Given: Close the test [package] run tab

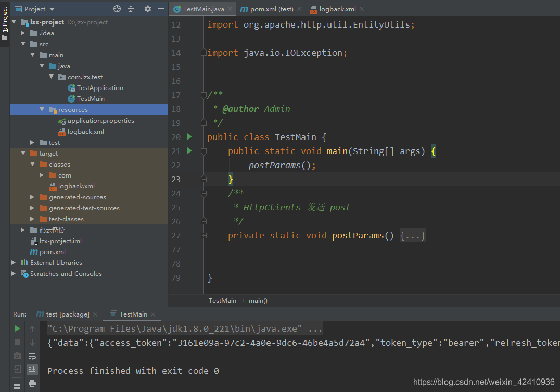Looking at the screenshot, I should click(x=95, y=314).
